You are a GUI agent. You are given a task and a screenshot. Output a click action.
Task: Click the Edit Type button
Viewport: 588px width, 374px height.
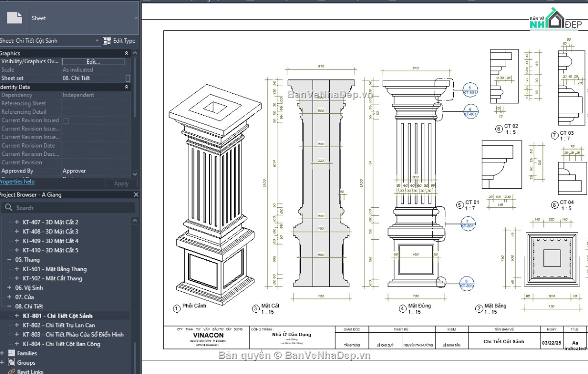[x=119, y=41]
